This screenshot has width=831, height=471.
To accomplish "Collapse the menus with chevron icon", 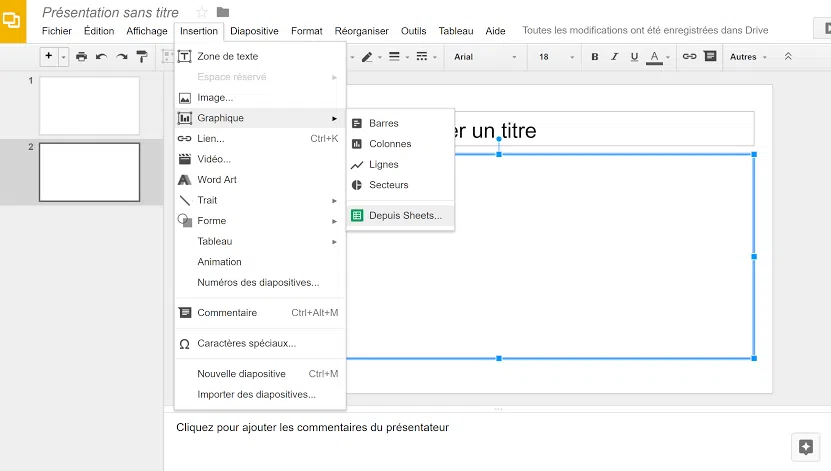I will 788,56.
